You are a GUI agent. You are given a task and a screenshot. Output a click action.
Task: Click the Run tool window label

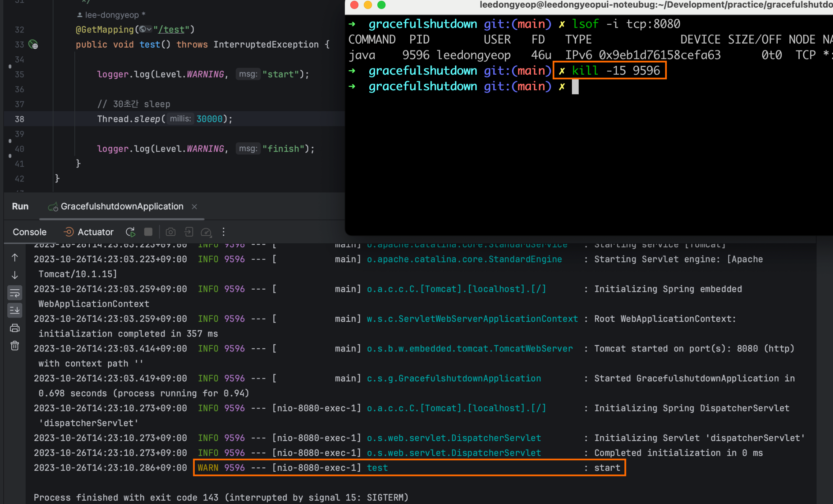(20, 206)
